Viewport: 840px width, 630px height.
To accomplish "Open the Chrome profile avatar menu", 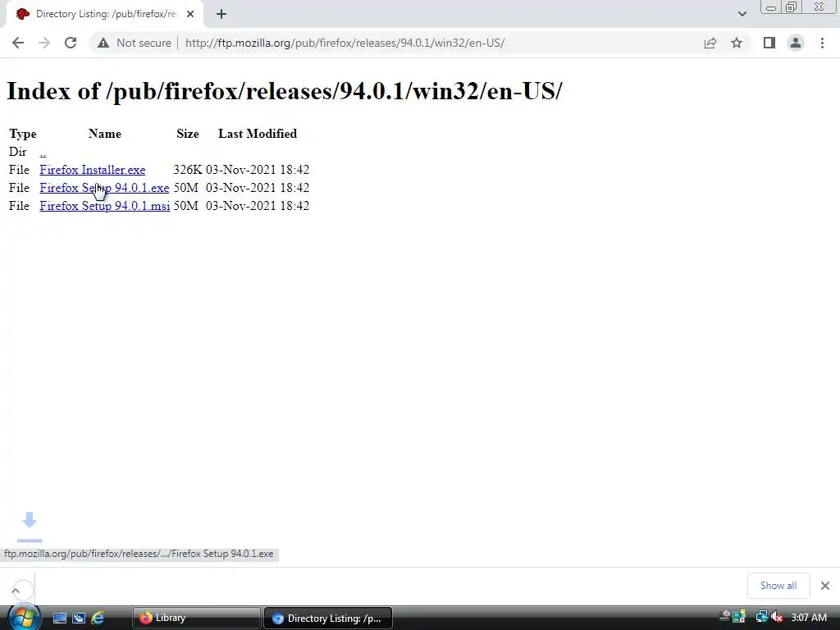I will pos(796,43).
